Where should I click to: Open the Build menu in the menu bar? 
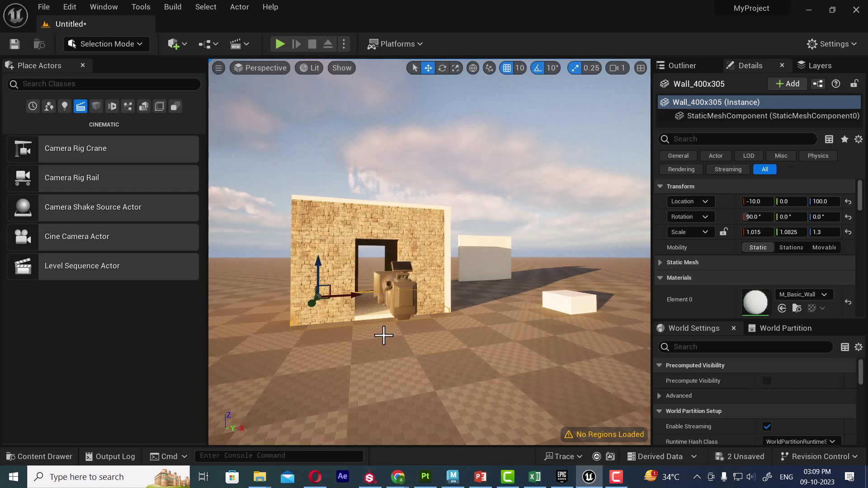[173, 7]
